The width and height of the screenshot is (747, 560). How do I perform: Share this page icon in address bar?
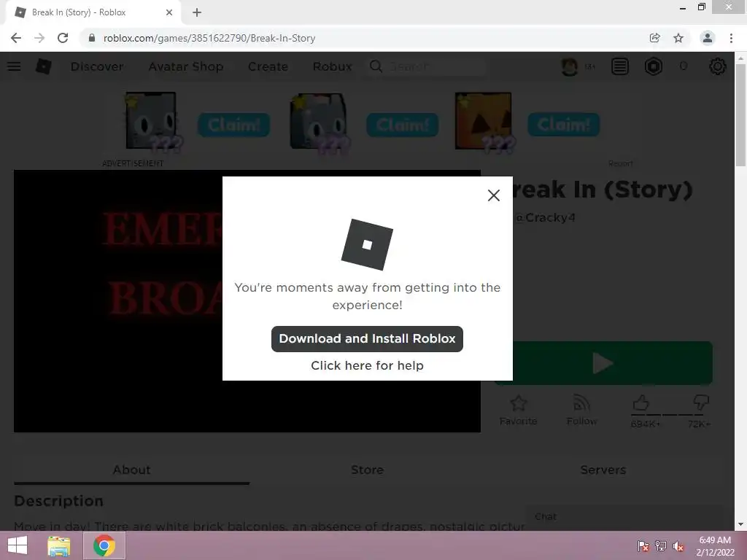tap(654, 38)
